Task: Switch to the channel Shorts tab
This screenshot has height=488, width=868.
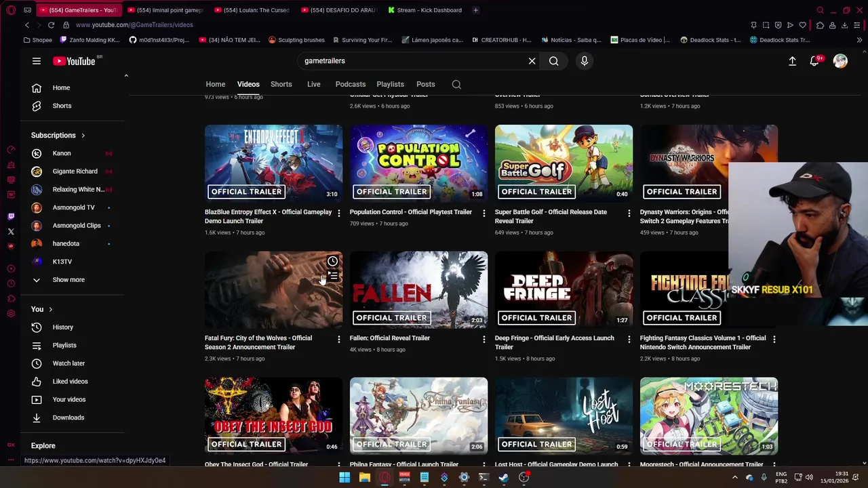Action: 281,84
